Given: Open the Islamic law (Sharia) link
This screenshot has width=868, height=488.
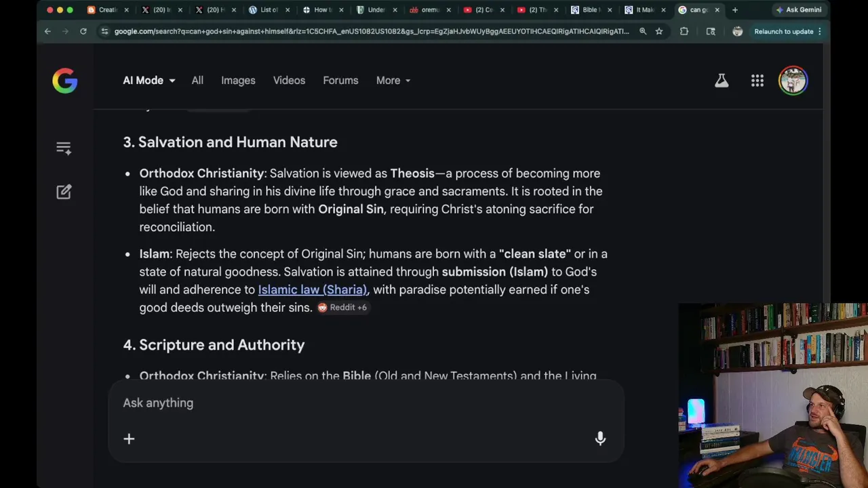Looking at the screenshot, I should [312, 289].
